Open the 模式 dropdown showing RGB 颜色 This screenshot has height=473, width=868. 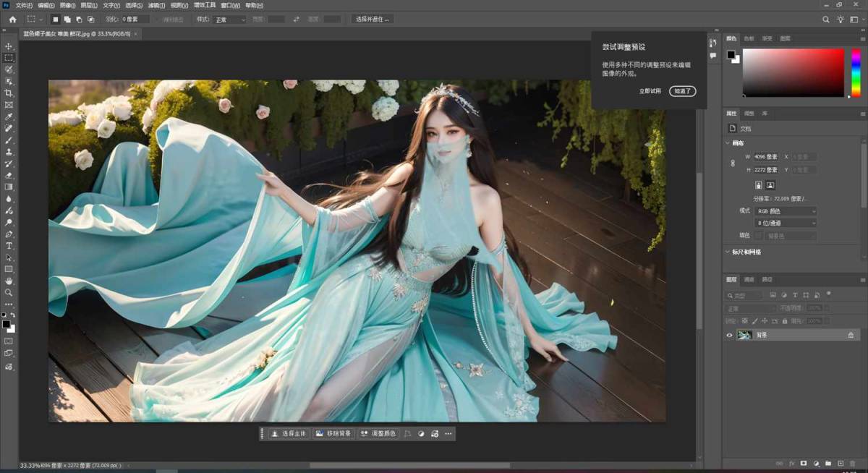[x=786, y=210]
